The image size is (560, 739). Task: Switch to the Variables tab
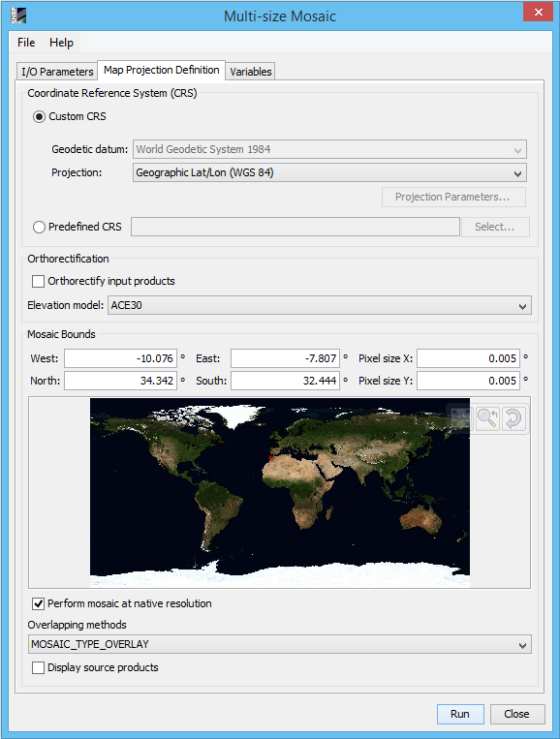[x=251, y=72]
